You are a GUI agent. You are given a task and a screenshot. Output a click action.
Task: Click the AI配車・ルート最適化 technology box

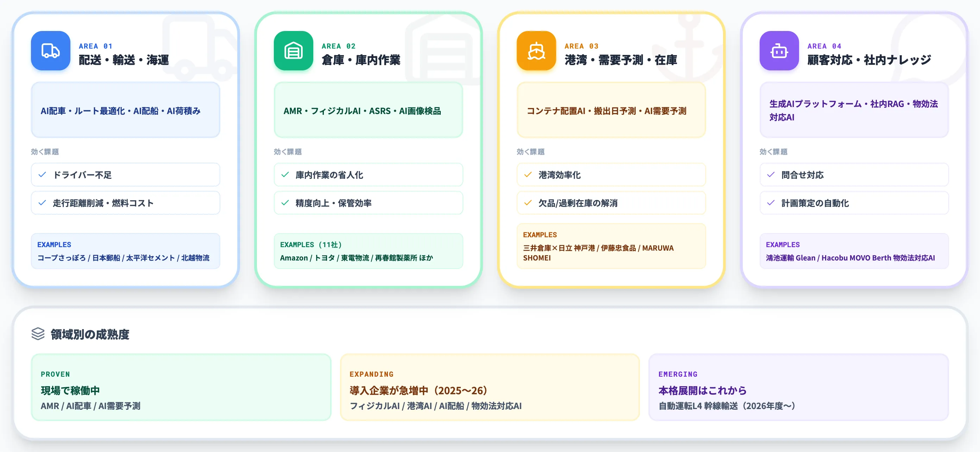click(x=126, y=110)
